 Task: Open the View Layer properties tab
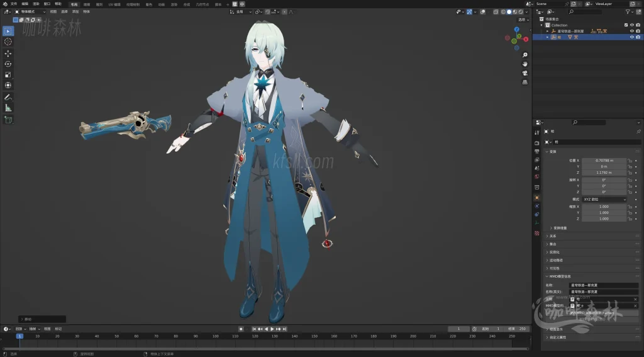537,159
